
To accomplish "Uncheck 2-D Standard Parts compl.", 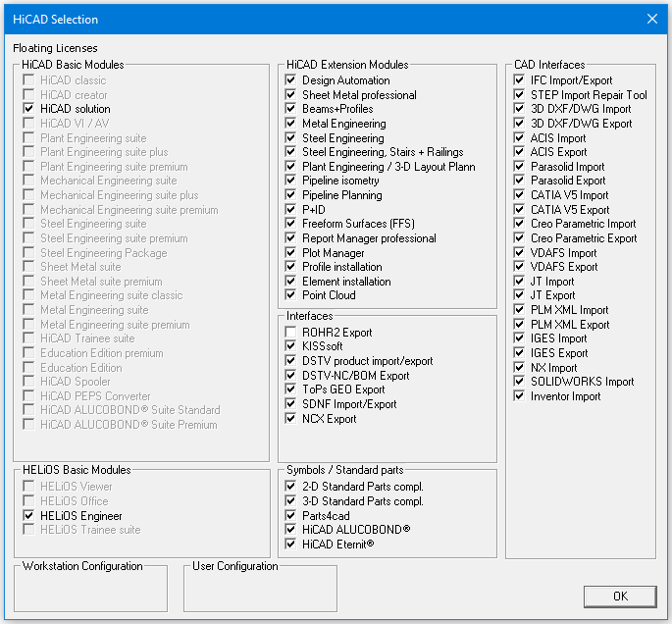I will (290, 487).
